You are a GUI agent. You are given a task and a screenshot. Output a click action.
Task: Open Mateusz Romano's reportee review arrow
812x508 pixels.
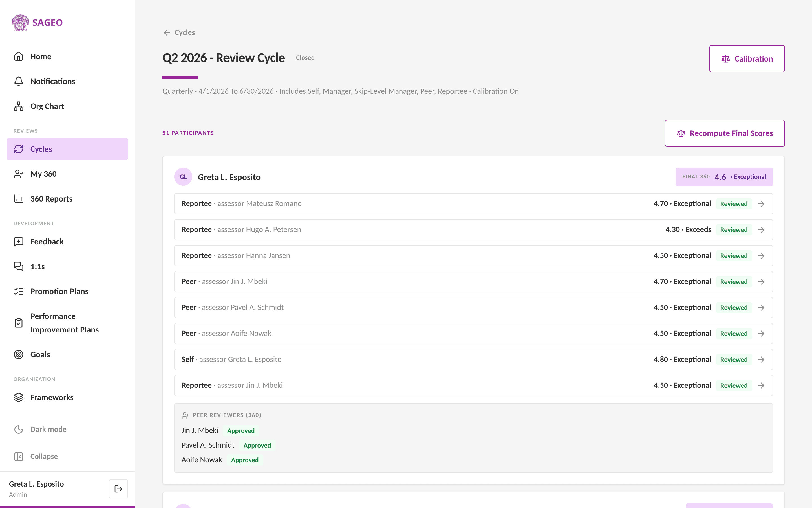pyautogui.click(x=761, y=203)
